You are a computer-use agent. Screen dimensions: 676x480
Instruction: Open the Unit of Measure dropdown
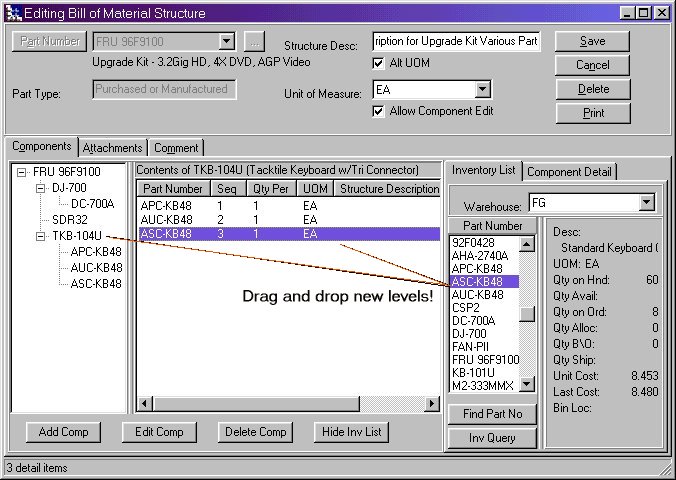(x=482, y=91)
